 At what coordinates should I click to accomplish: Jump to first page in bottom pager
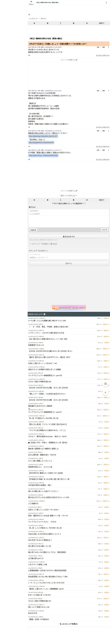[34, 200]
